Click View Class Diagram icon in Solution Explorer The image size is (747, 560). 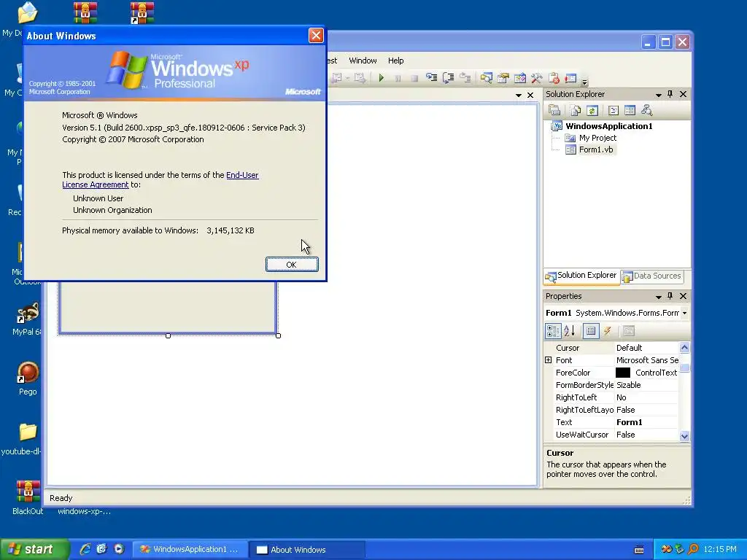tap(646, 111)
